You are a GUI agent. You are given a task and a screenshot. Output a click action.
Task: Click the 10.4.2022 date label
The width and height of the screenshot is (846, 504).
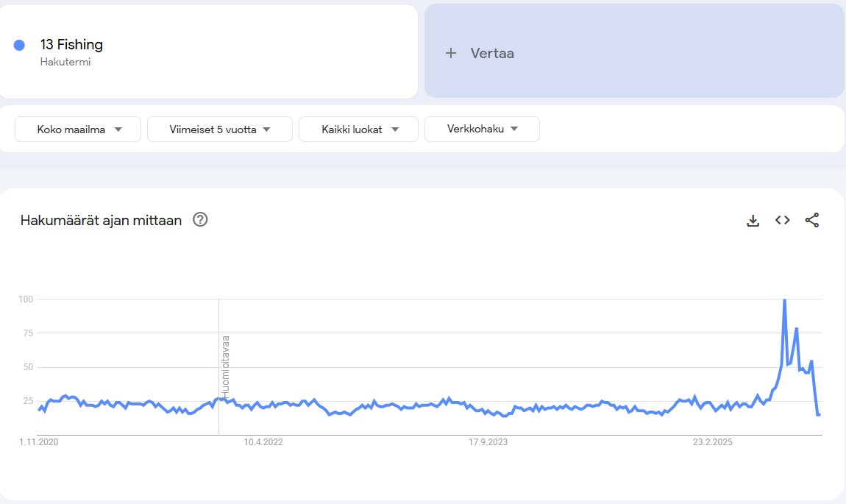click(263, 442)
